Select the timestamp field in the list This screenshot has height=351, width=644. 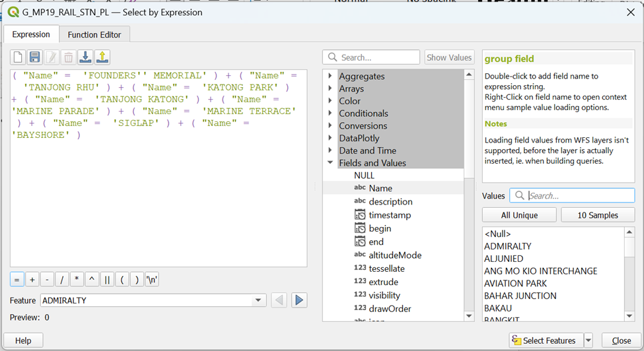[390, 215]
